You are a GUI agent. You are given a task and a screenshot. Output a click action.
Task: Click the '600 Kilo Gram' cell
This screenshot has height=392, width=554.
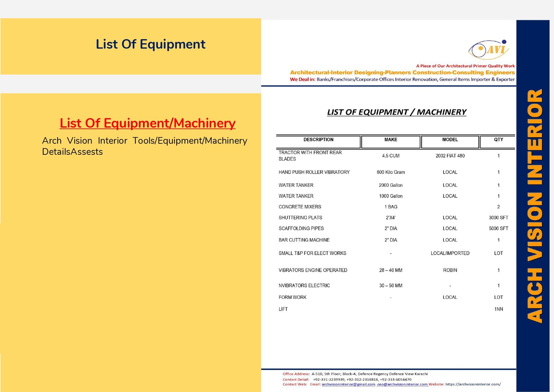(x=391, y=172)
